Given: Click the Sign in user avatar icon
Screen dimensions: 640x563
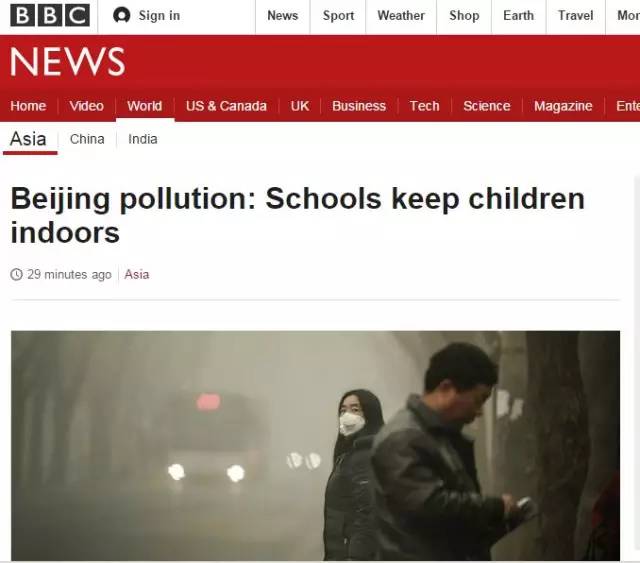Looking at the screenshot, I should 122,16.
